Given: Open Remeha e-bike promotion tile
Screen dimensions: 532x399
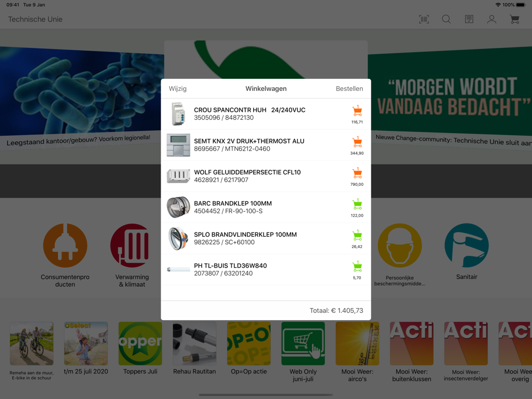Looking at the screenshot, I should [31, 344].
